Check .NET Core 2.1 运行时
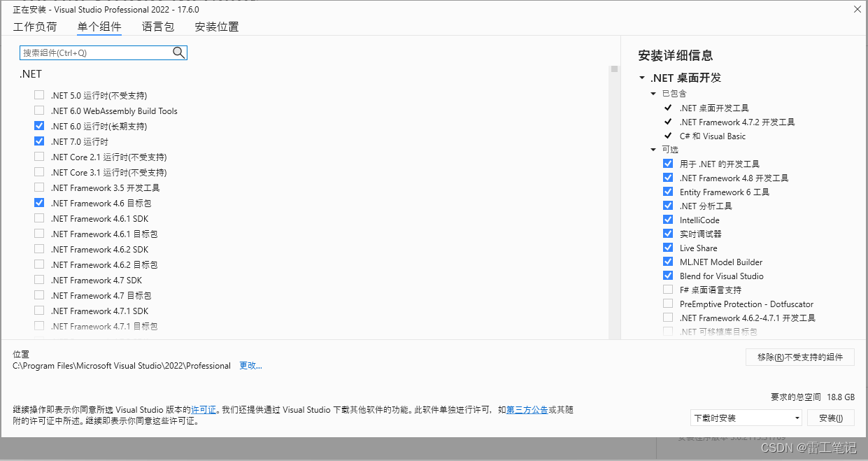This screenshot has width=868, height=461. [39, 157]
